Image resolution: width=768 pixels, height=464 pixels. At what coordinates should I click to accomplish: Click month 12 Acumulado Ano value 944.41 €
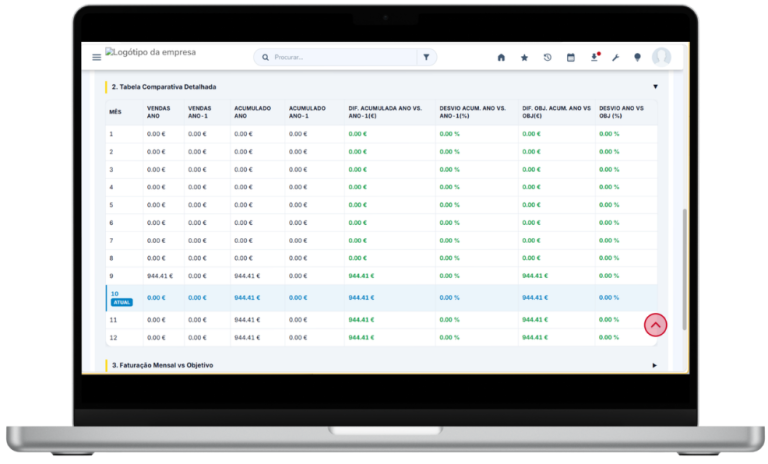(247, 338)
